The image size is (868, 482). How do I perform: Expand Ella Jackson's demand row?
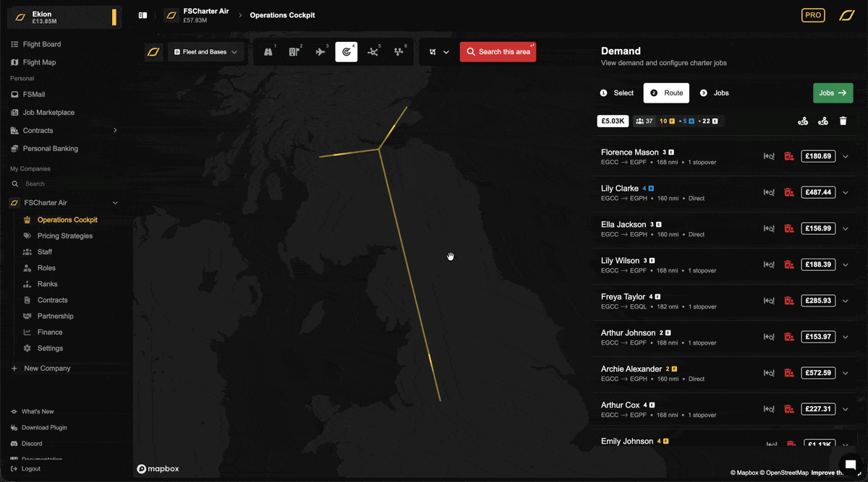[x=845, y=228]
